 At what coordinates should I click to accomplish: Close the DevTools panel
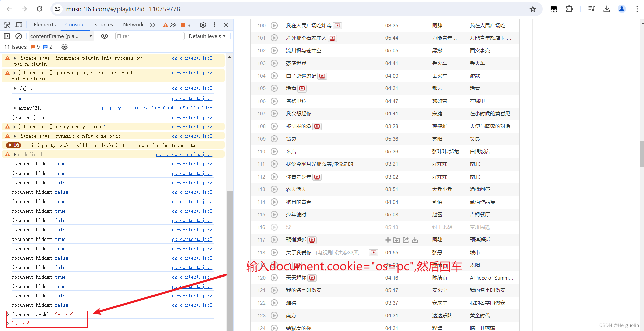226,25
